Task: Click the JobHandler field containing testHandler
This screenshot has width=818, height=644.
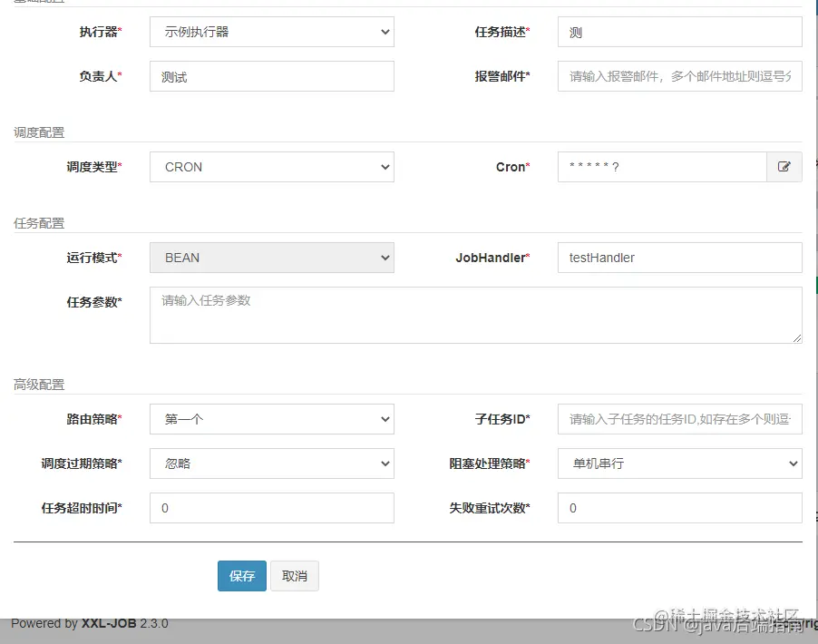Action: coord(679,258)
